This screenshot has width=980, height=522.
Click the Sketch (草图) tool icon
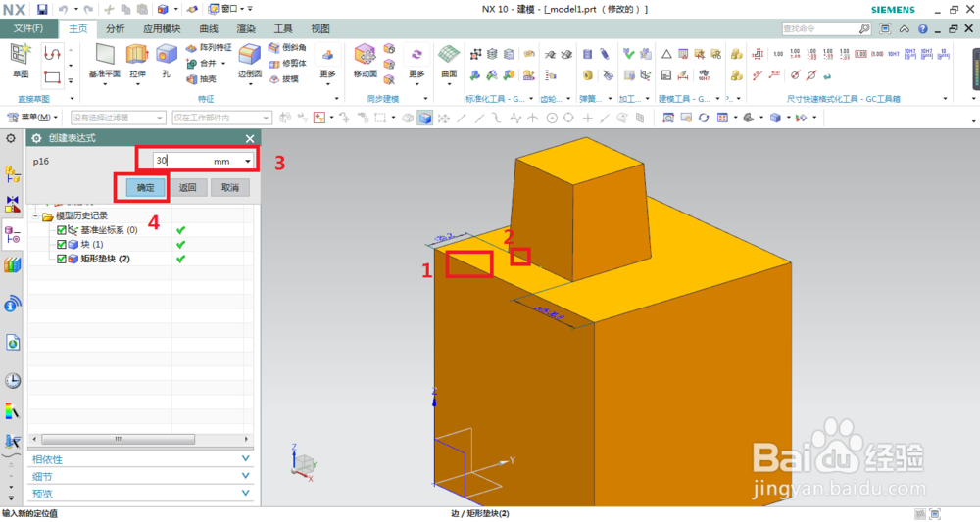tap(21, 55)
